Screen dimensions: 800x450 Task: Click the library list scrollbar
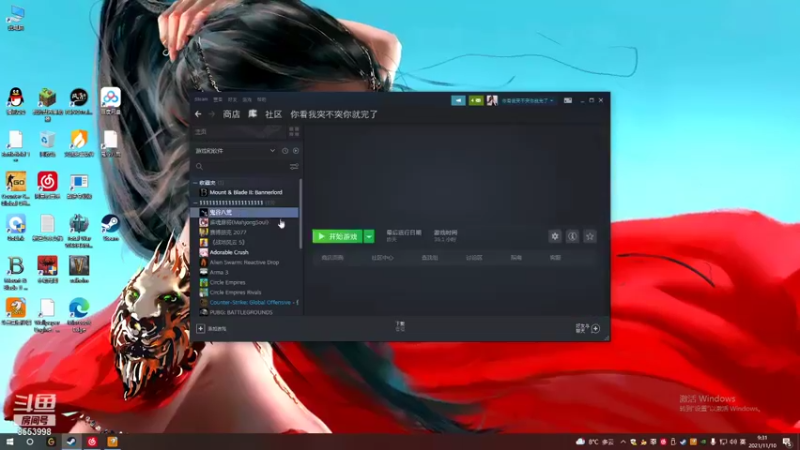[x=301, y=214]
